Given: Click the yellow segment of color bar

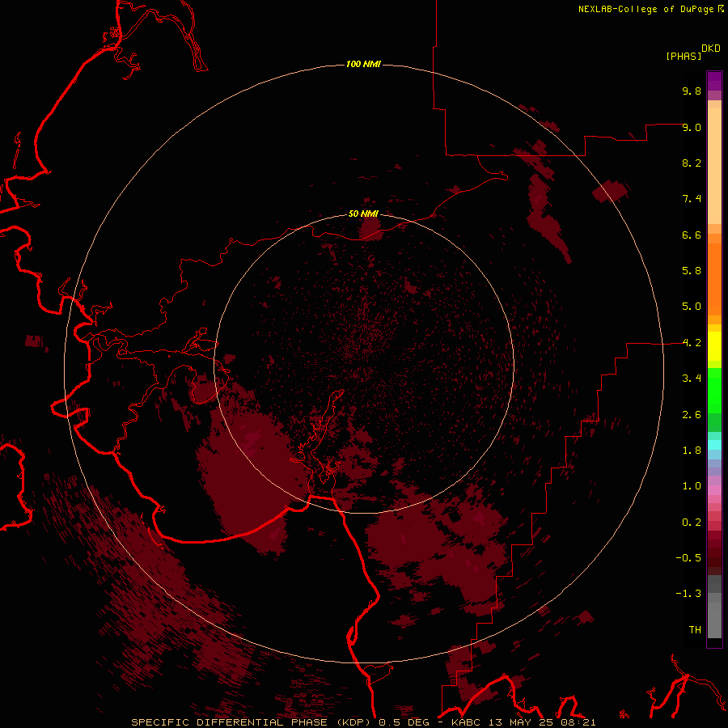Looking at the screenshot, I should (x=714, y=346).
